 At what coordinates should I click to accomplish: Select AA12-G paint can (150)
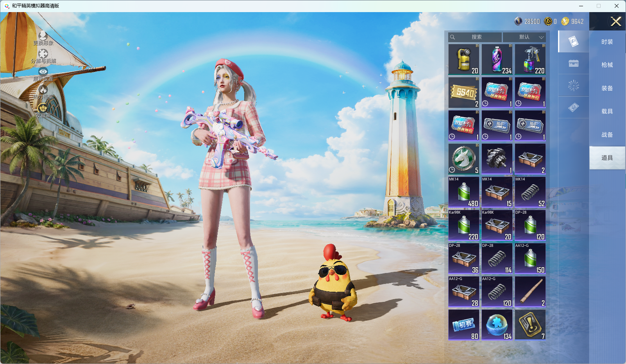coord(530,259)
